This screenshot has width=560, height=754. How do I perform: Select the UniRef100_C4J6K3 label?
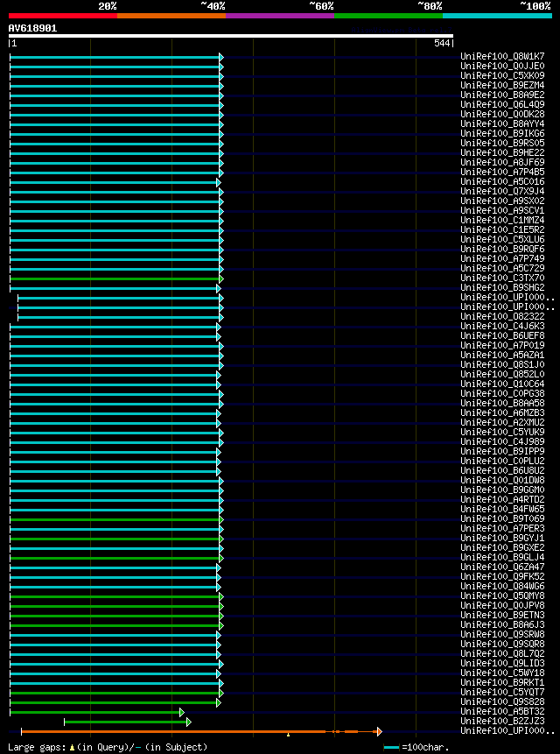click(x=502, y=326)
